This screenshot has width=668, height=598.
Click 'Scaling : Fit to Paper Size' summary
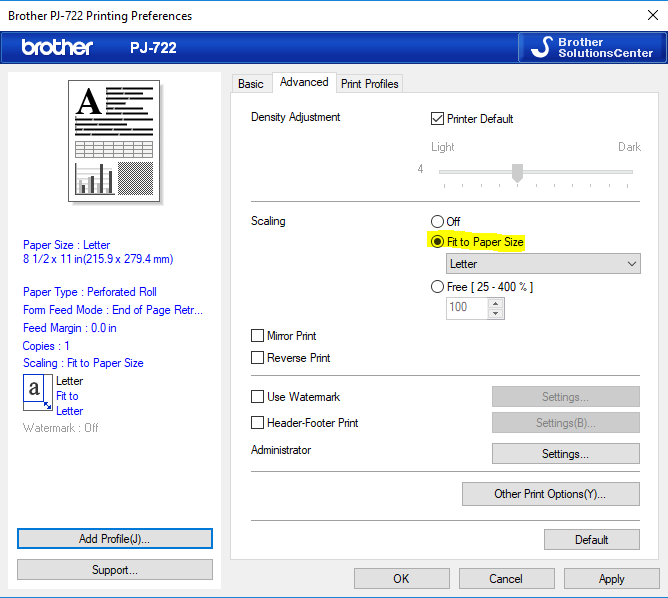coord(83,363)
